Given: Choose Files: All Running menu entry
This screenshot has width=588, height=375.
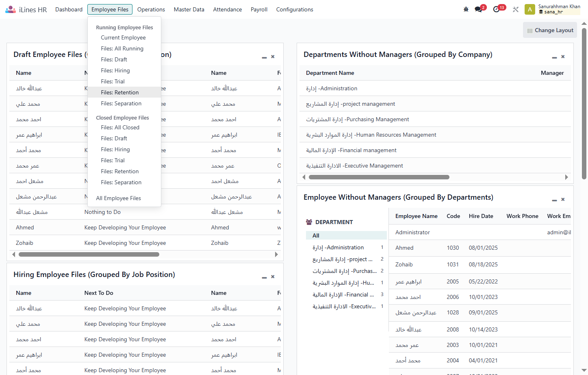Looking at the screenshot, I should coord(124,48).
